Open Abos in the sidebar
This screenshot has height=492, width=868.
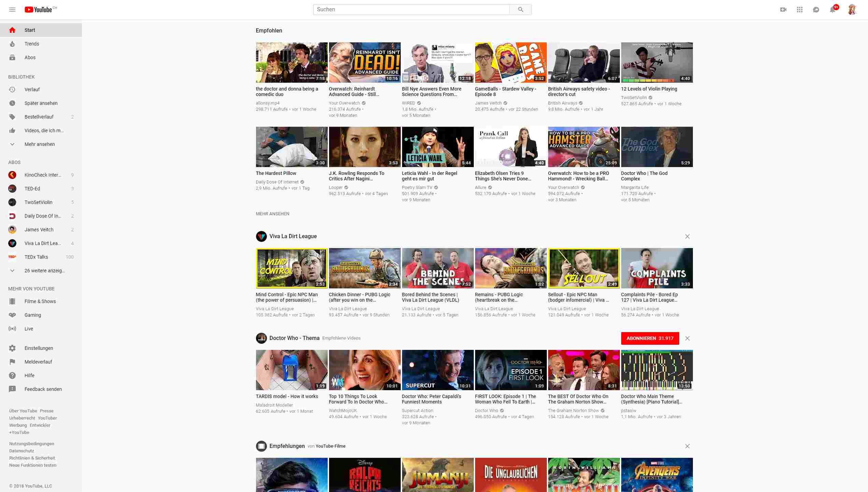(41, 57)
